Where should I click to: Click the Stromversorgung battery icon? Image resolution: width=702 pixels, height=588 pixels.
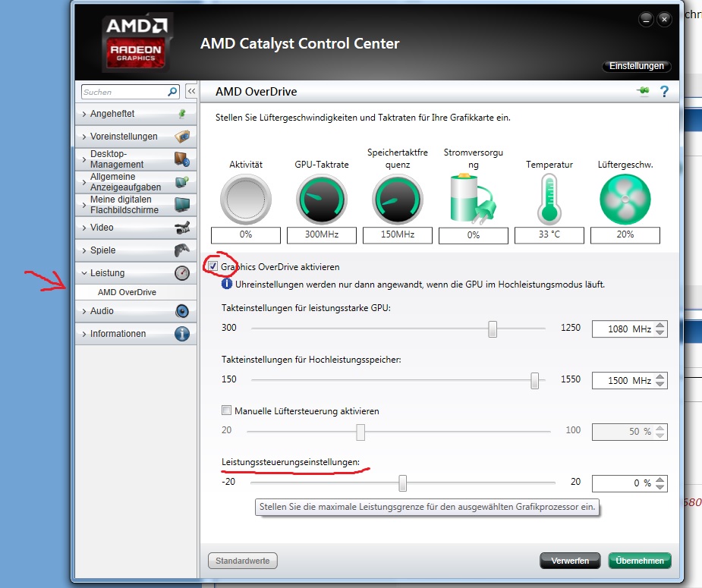[x=473, y=199]
